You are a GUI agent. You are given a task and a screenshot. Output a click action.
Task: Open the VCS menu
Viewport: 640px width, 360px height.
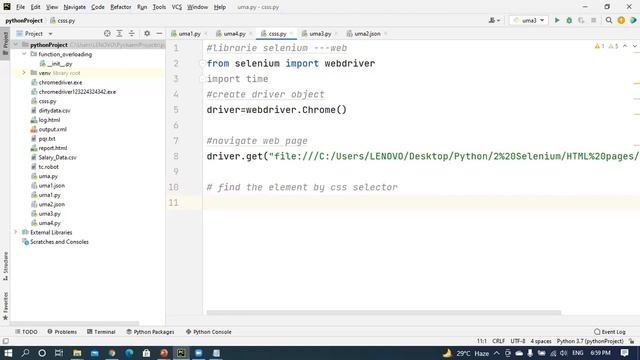(176, 7)
